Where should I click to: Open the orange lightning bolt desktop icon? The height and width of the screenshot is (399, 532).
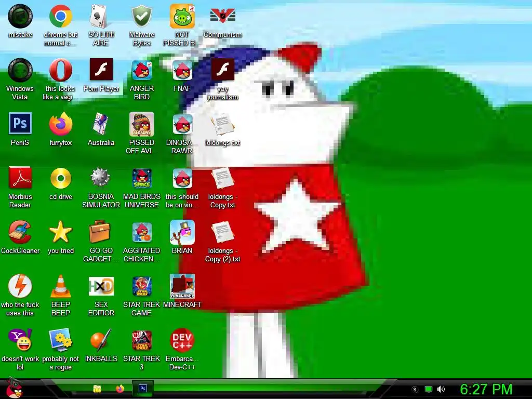tap(20, 286)
